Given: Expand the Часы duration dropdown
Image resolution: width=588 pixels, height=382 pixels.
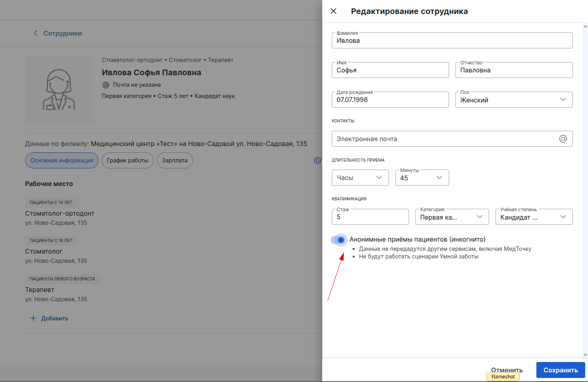Looking at the screenshot, I should (360, 178).
